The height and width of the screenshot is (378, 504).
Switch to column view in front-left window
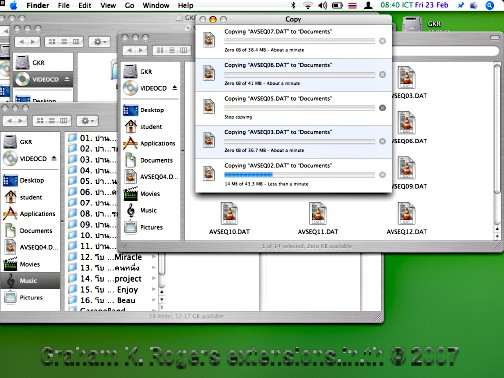(63, 121)
